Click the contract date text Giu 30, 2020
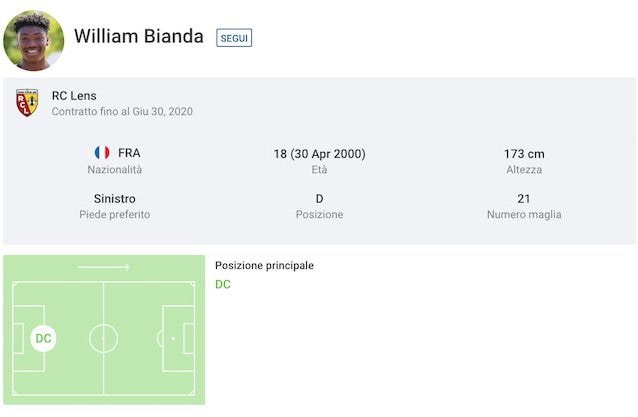 pyautogui.click(x=162, y=111)
